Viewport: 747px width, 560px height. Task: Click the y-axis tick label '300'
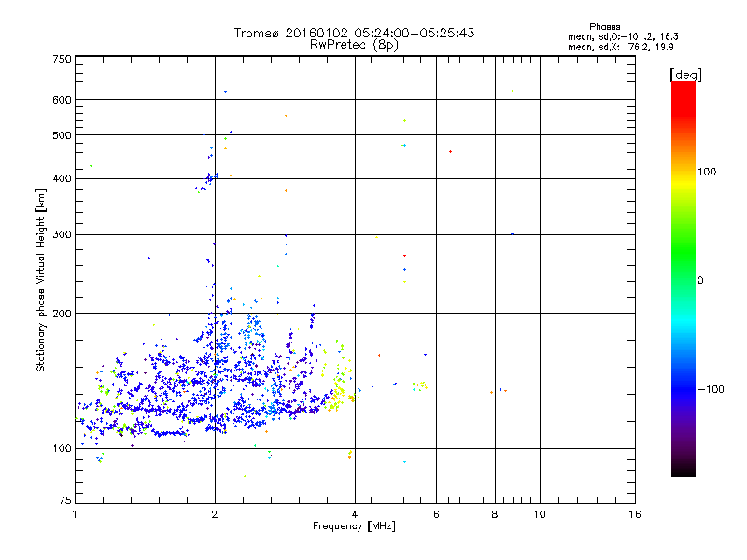click(63, 235)
